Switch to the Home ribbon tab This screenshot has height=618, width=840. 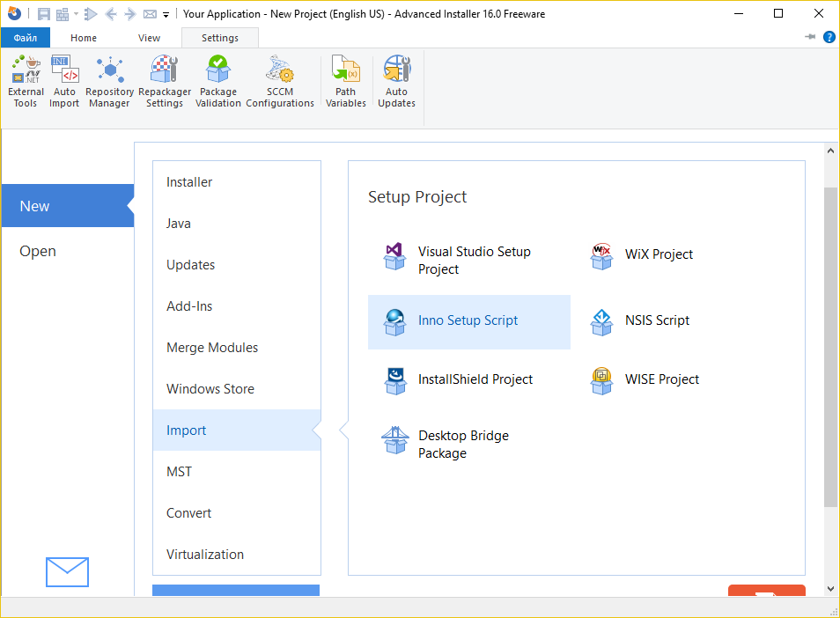point(84,38)
